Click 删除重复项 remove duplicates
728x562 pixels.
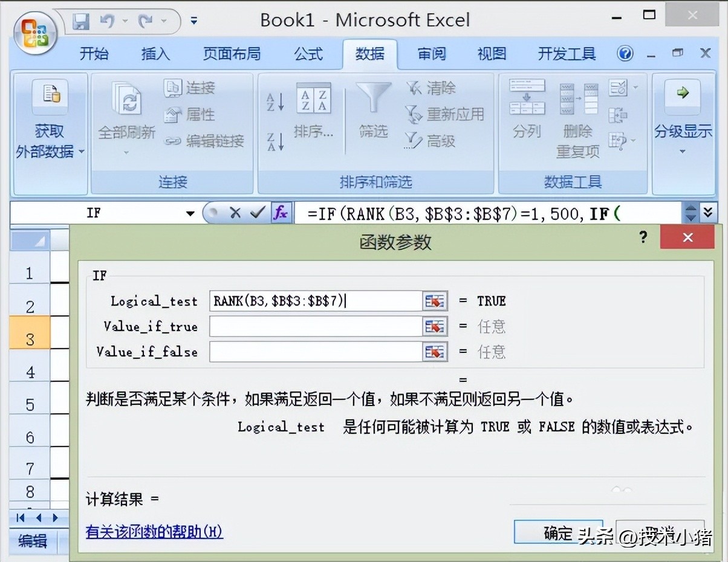click(x=577, y=120)
